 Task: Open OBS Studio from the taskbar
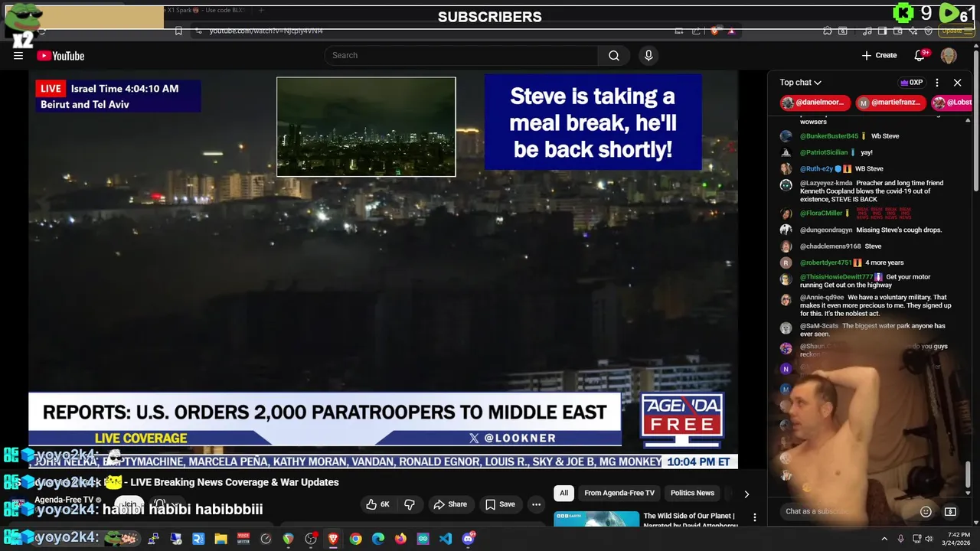311,539
